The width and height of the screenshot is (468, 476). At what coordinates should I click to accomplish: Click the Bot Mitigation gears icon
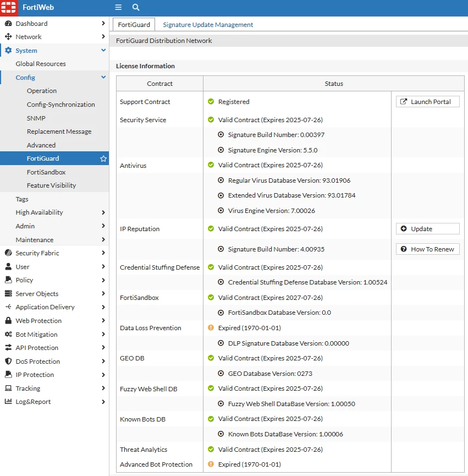coord(8,334)
